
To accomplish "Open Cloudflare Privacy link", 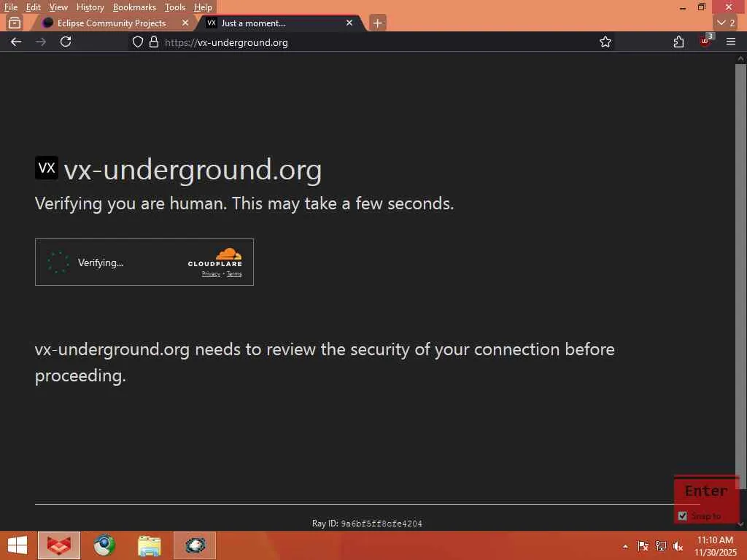I will tap(211, 274).
